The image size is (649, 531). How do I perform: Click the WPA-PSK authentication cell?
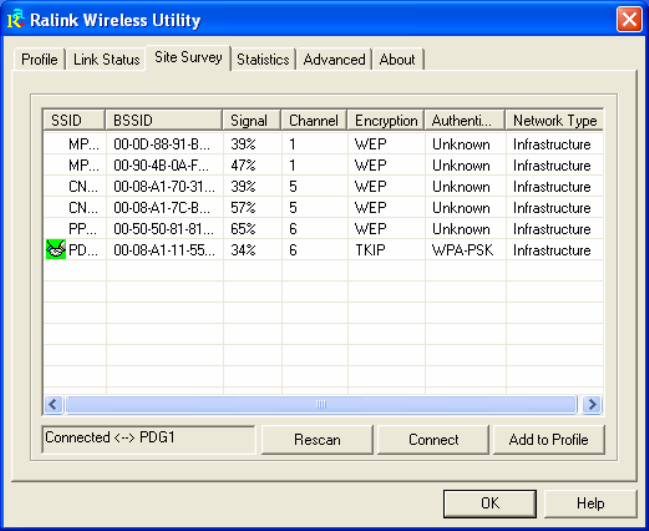(x=463, y=250)
